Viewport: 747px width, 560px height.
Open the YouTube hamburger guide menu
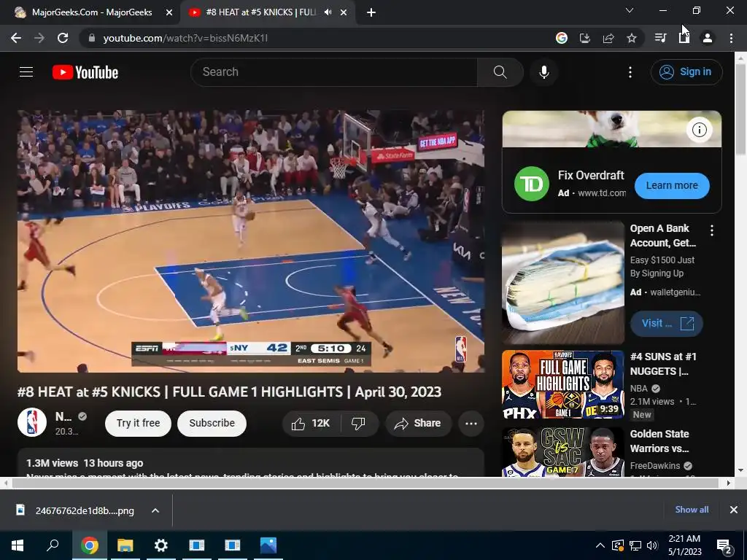[26, 72]
